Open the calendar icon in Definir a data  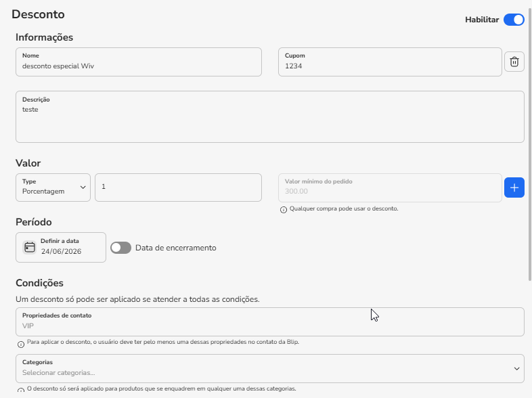[30, 247]
